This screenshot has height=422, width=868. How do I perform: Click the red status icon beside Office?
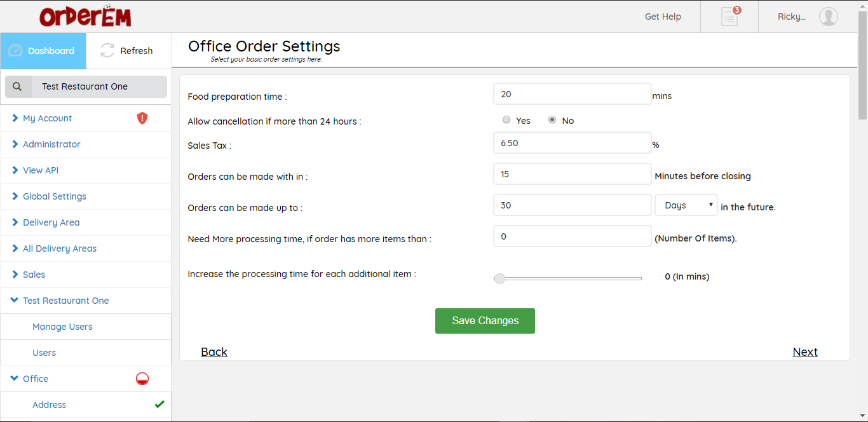point(142,379)
